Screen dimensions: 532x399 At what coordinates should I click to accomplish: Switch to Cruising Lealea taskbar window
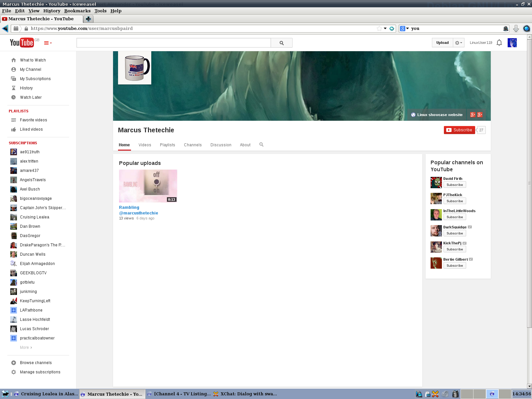[46, 394]
